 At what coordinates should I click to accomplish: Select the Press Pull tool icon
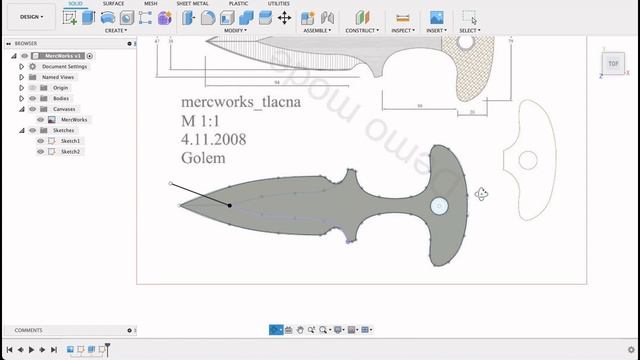(x=189, y=18)
